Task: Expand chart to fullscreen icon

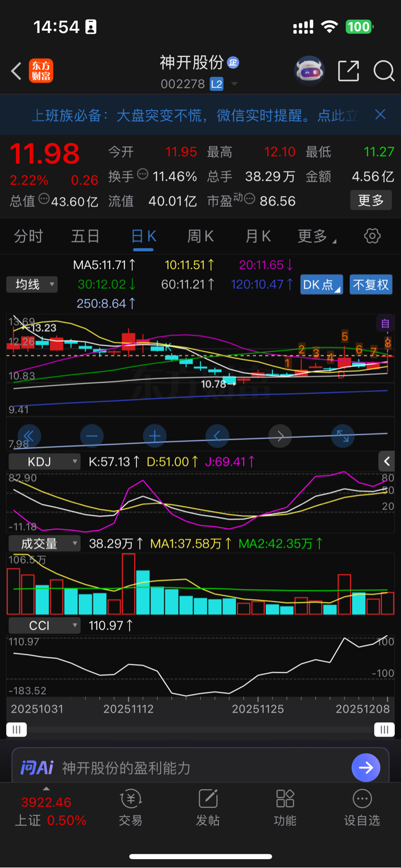Action: (x=343, y=436)
